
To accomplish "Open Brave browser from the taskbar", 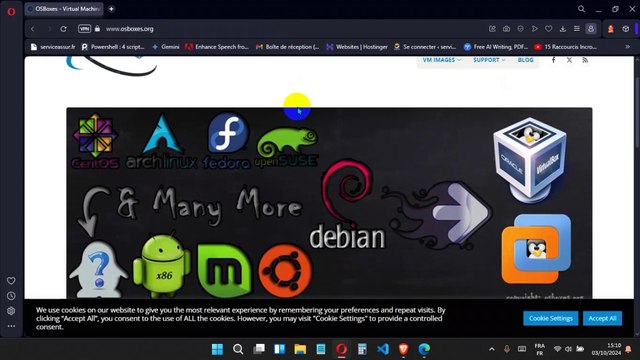I will pos(404,349).
